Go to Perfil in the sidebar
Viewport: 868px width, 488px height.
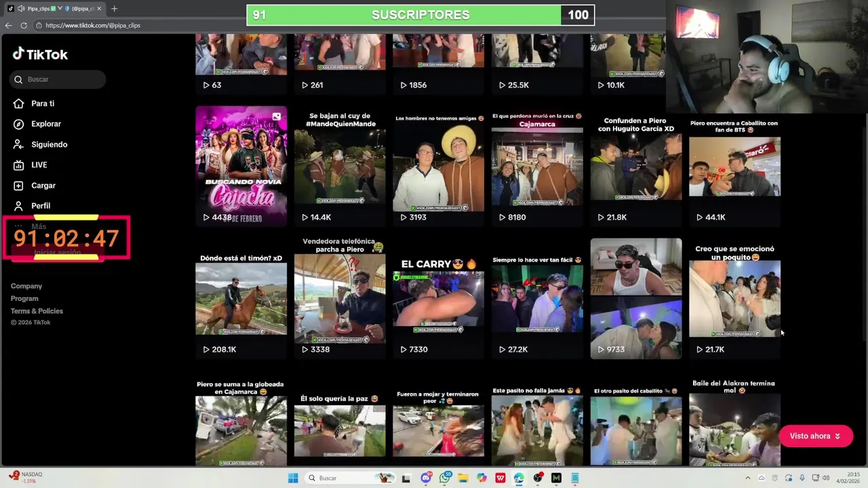click(41, 205)
